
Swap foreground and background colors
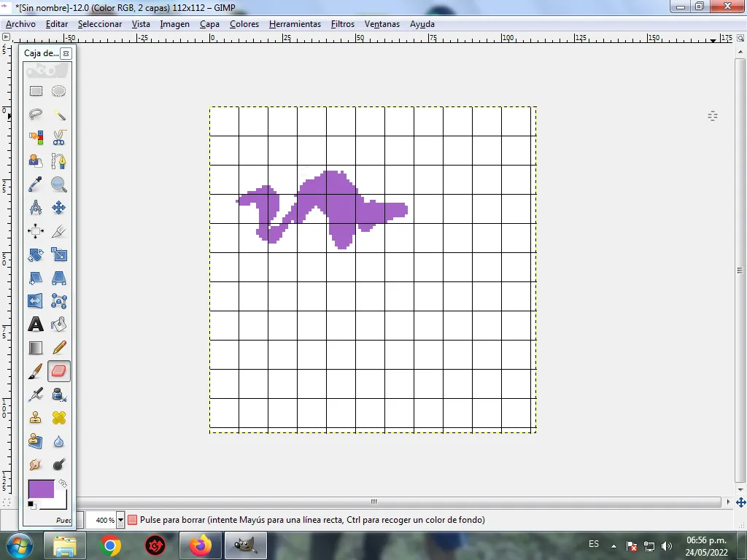click(63, 483)
